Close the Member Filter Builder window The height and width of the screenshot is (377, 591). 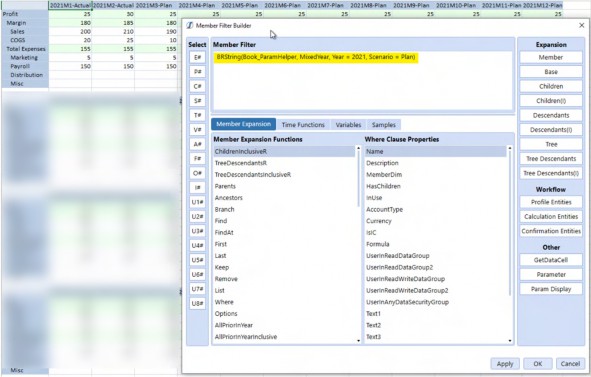(582, 25)
